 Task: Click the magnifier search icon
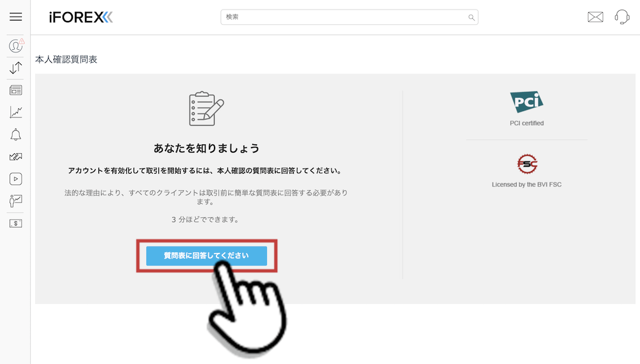[x=471, y=17]
